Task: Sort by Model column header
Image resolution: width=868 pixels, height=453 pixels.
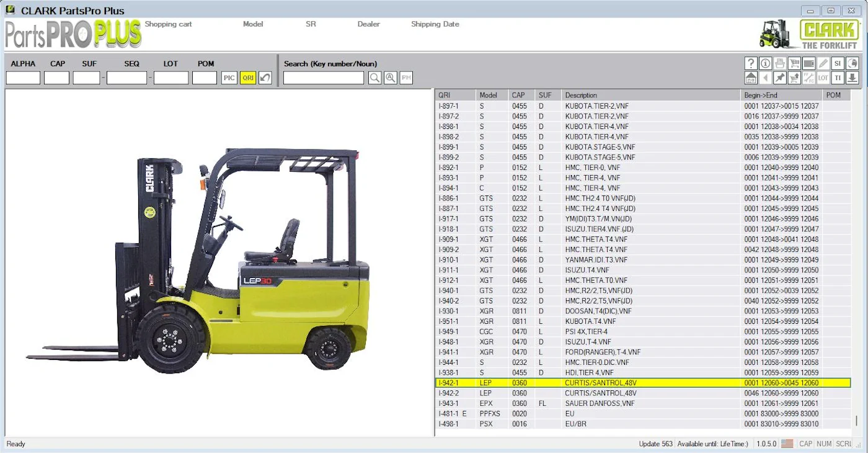Action: (492, 95)
